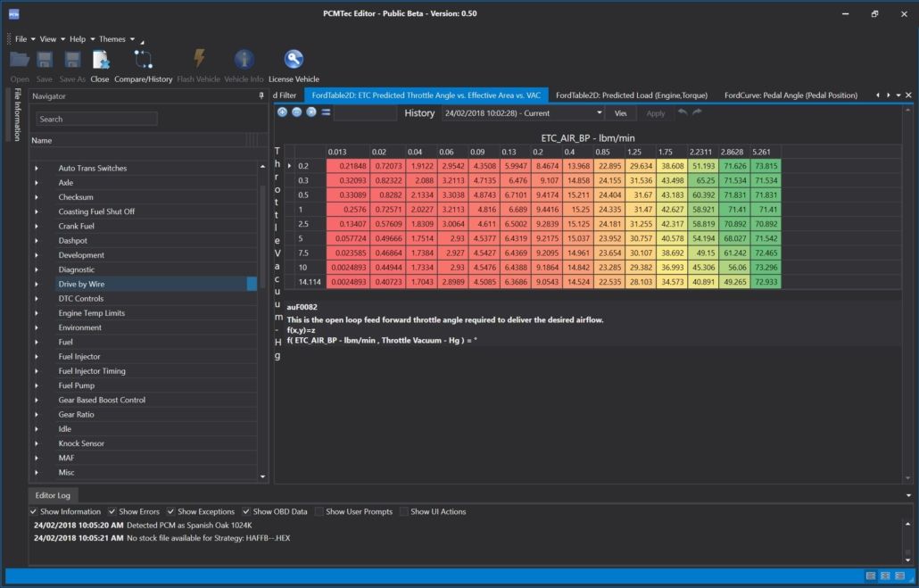Viewport: 919px width, 588px height.
Task: Click the equals (set value) table icon
Action: pos(326,112)
